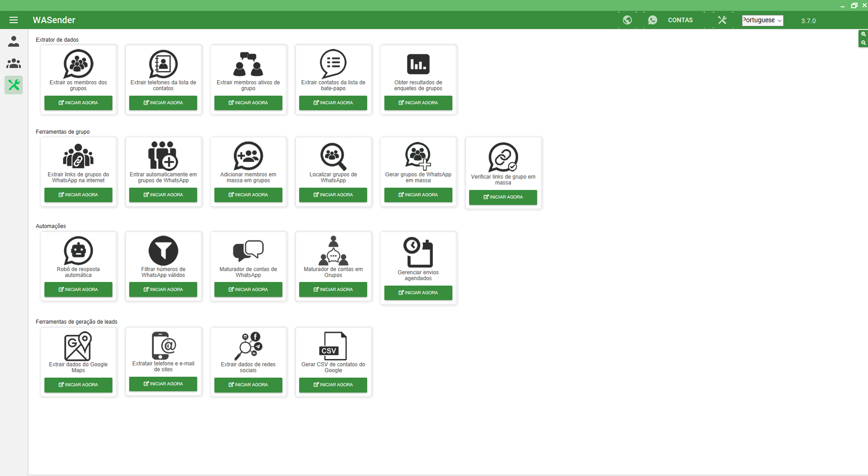Click the social media extractor icon
This screenshot has width=868, height=476.
(248, 346)
